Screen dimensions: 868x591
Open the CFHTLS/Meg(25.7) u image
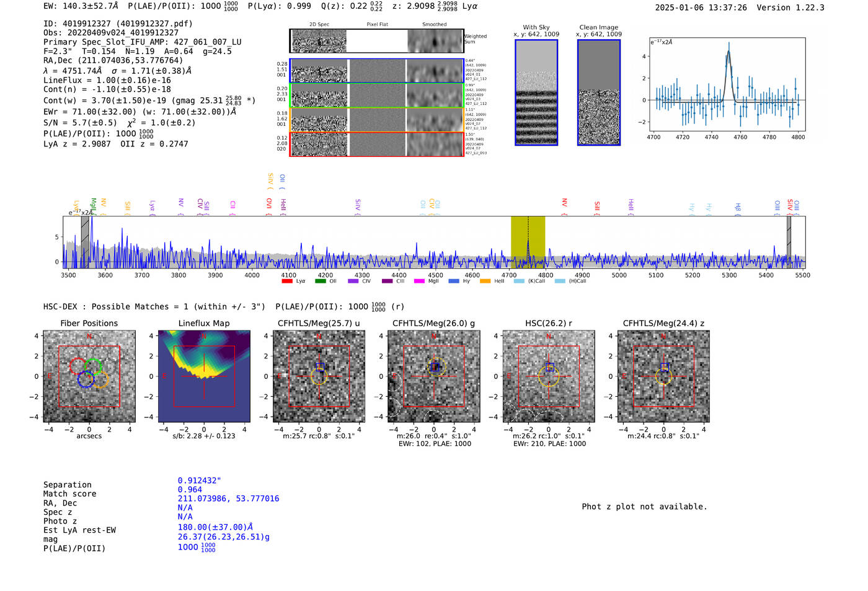[319, 376]
